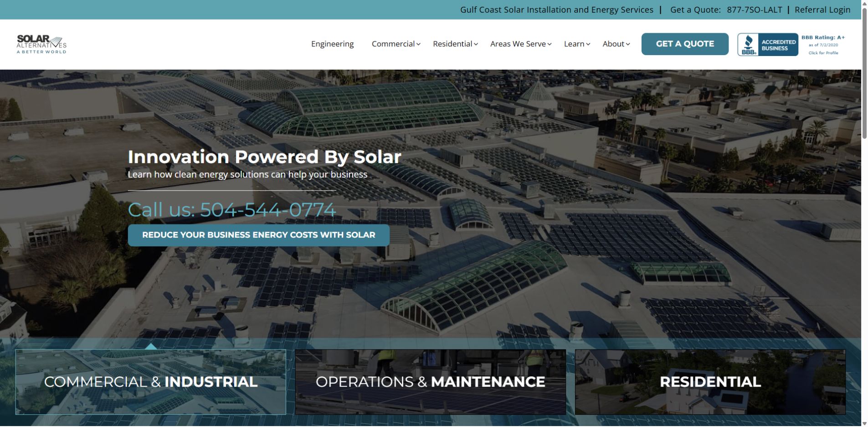Expand the Areas We Serve chevron
This screenshot has width=868, height=427.
(550, 44)
